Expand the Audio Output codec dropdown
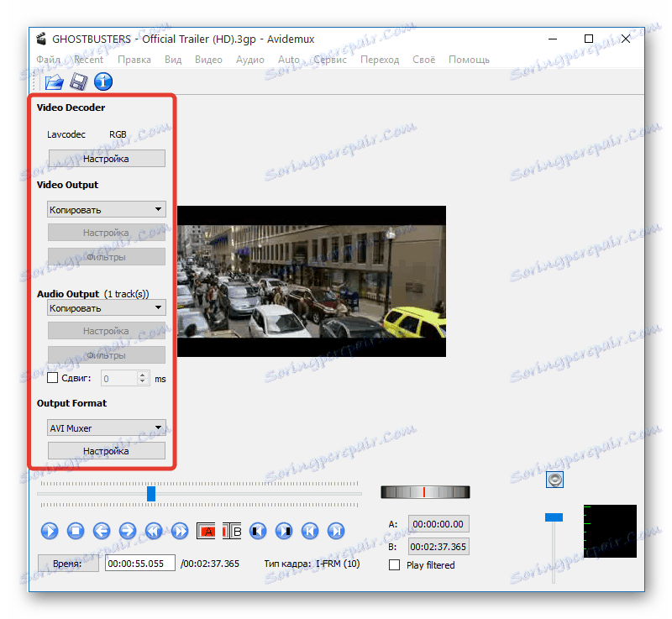This screenshot has height=619, width=672. point(107,307)
